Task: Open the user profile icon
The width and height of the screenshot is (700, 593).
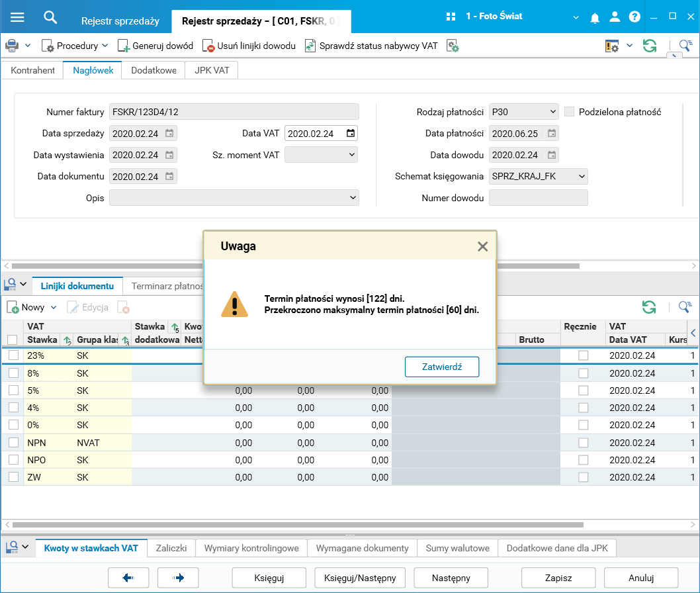Action: click(615, 17)
